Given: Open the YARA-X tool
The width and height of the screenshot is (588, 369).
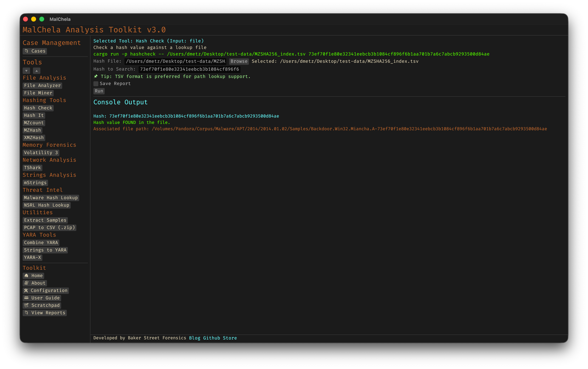Looking at the screenshot, I should point(33,257).
